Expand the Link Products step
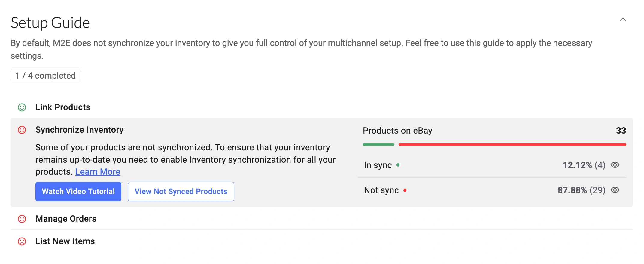644x264 pixels. [x=63, y=107]
